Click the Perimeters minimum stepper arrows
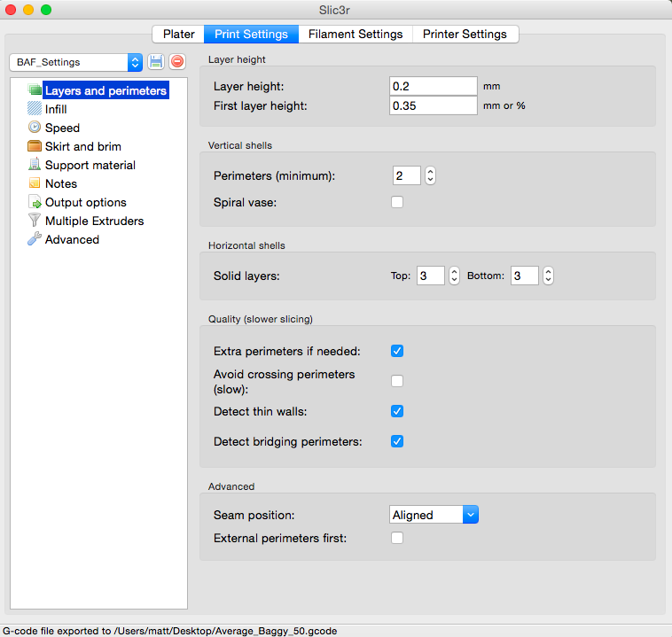 tap(430, 175)
